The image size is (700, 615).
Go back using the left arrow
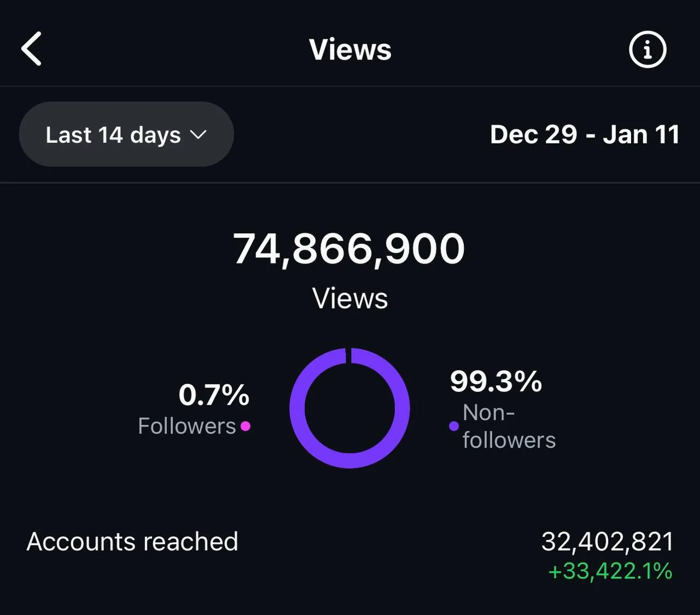click(31, 49)
